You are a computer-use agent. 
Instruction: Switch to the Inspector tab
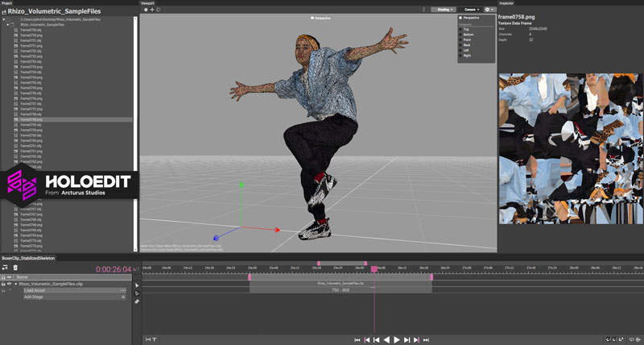(506, 3)
